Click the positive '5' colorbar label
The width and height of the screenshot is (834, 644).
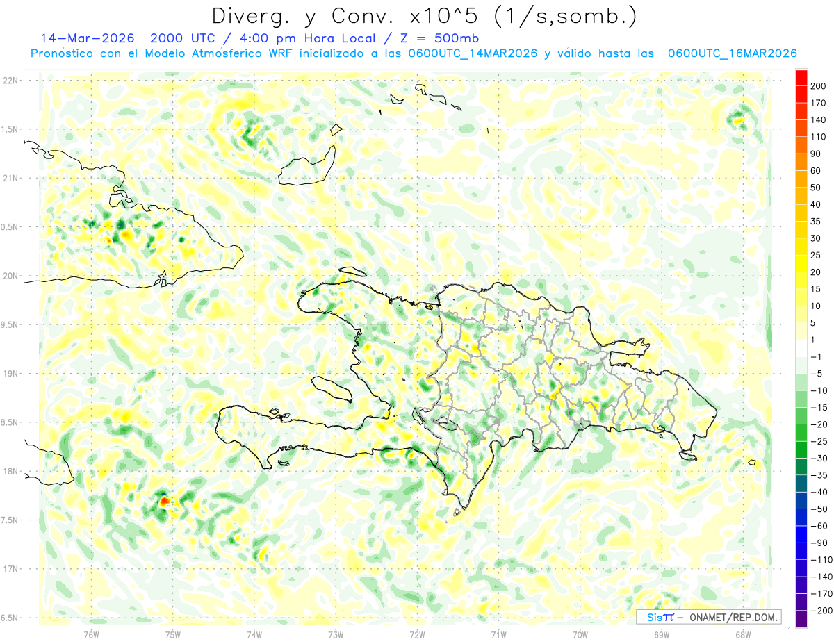[x=813, y=323]
